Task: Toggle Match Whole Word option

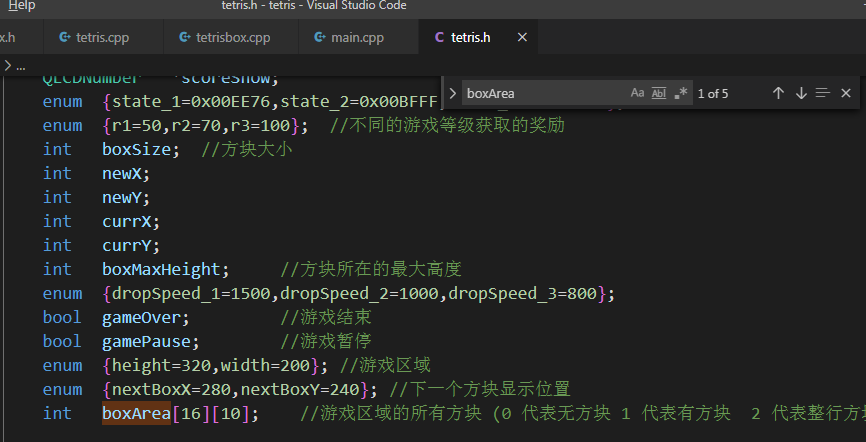Action: coord(659,93)
